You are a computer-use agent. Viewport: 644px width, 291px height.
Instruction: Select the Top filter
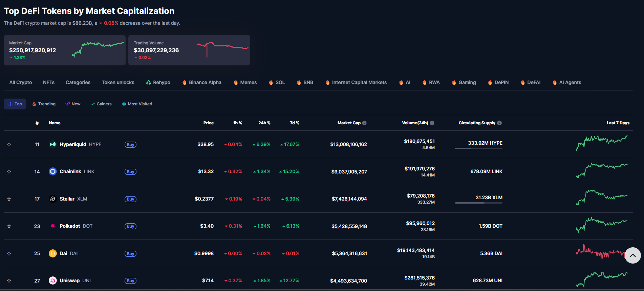tap(15, 104)
